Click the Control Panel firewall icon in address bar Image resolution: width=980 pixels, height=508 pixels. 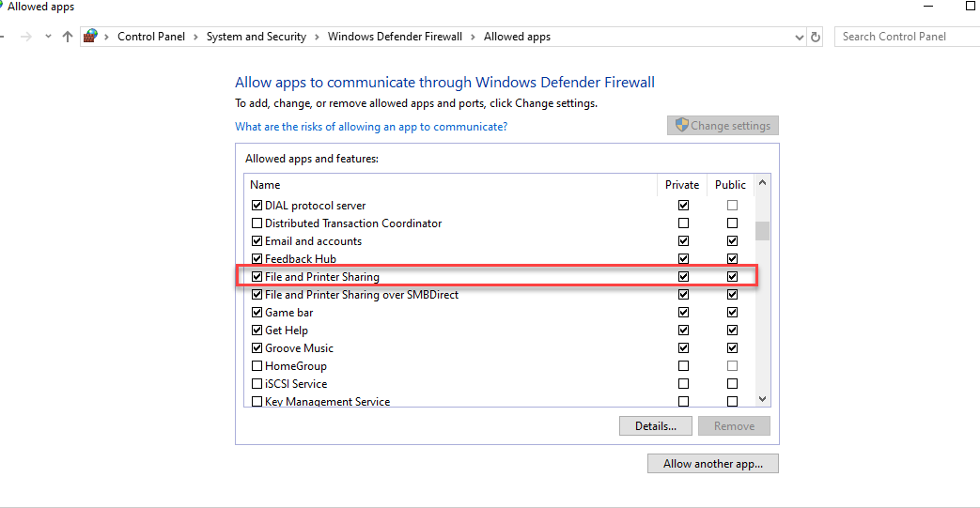coord(90,37)
